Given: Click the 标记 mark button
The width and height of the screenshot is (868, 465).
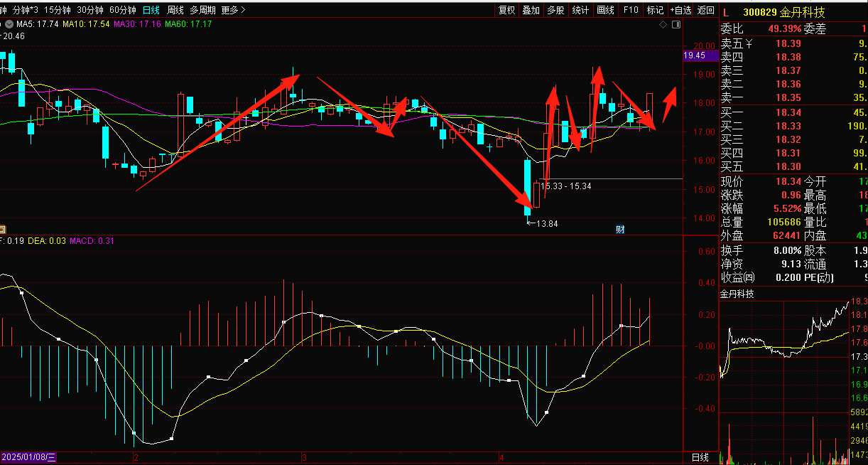Looking at the screenshot, I should [655, 10].
